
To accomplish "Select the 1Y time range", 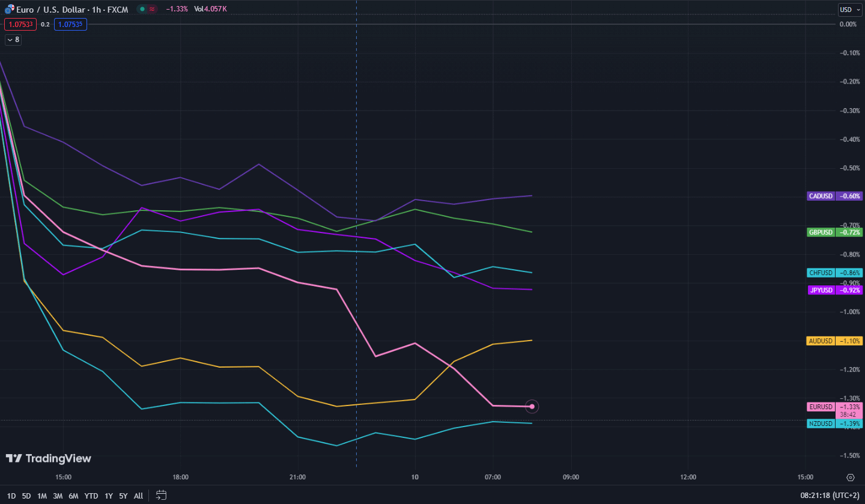I will tap(109, 496).
